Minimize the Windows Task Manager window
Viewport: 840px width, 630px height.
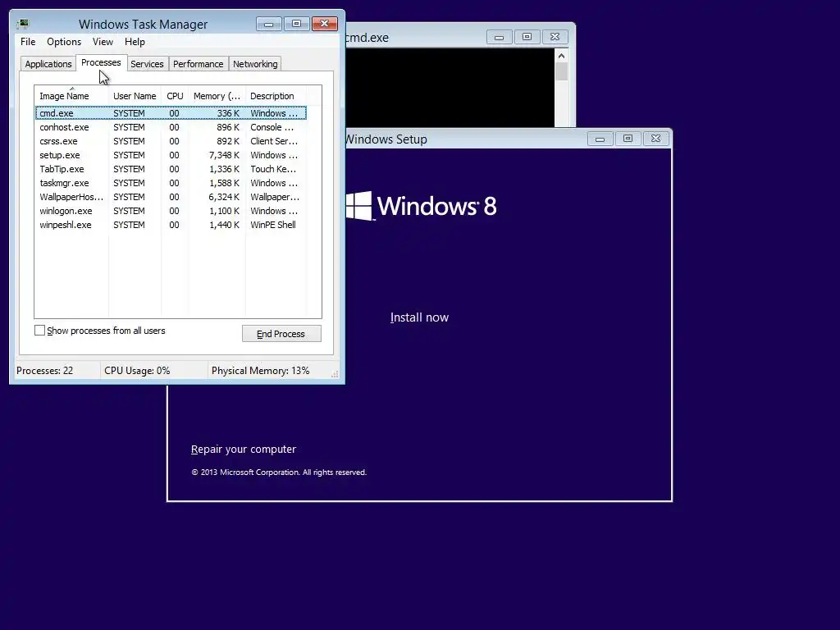(x=269, y=24)
